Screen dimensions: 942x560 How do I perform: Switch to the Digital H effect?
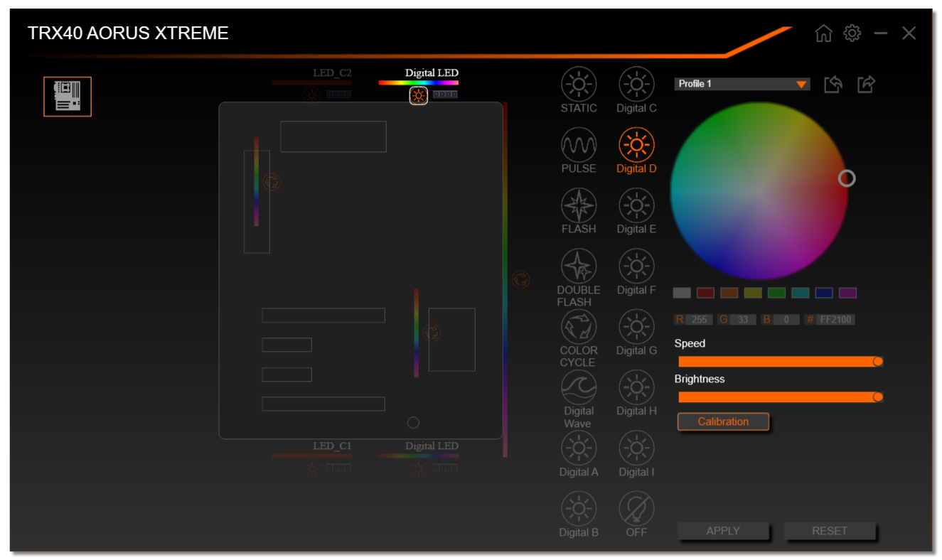636,387
